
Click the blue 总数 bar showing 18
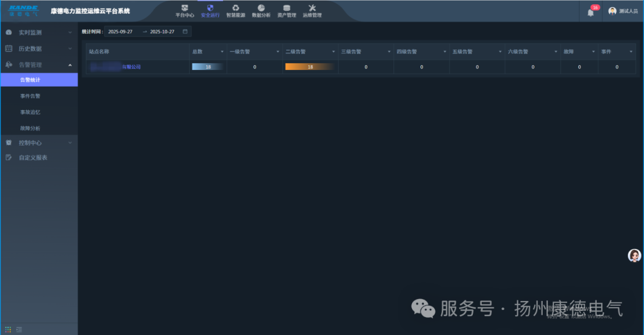click(x=208, y=67)
